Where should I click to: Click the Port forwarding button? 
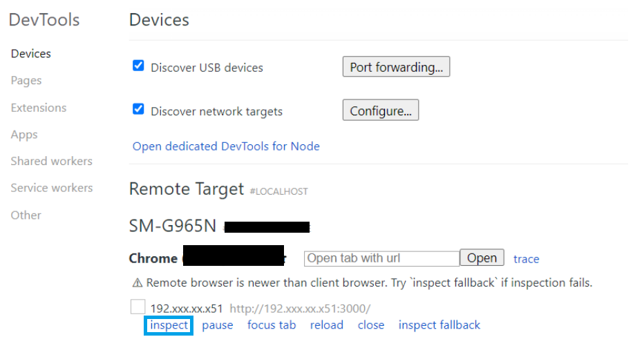(397, 66)
